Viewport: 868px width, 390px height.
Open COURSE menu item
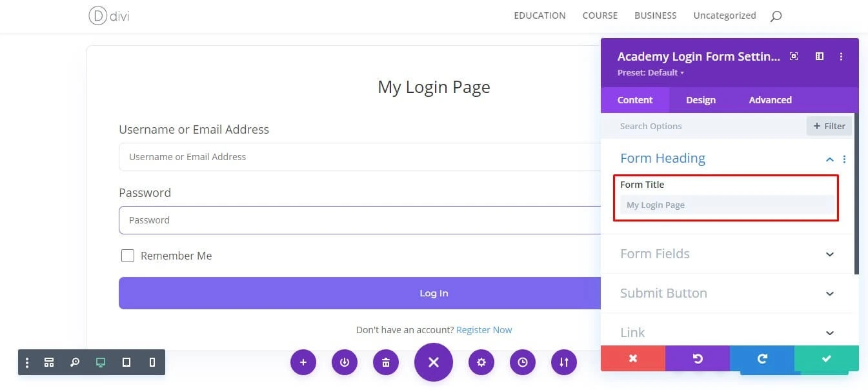coord(600,15)
